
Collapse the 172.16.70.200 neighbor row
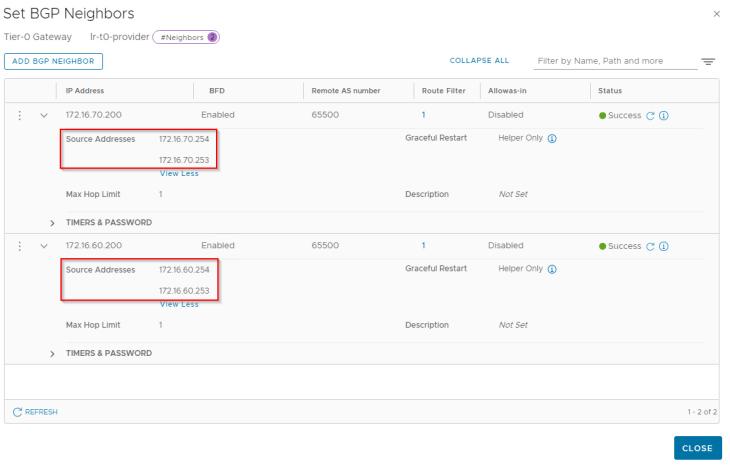coord(44,115)
